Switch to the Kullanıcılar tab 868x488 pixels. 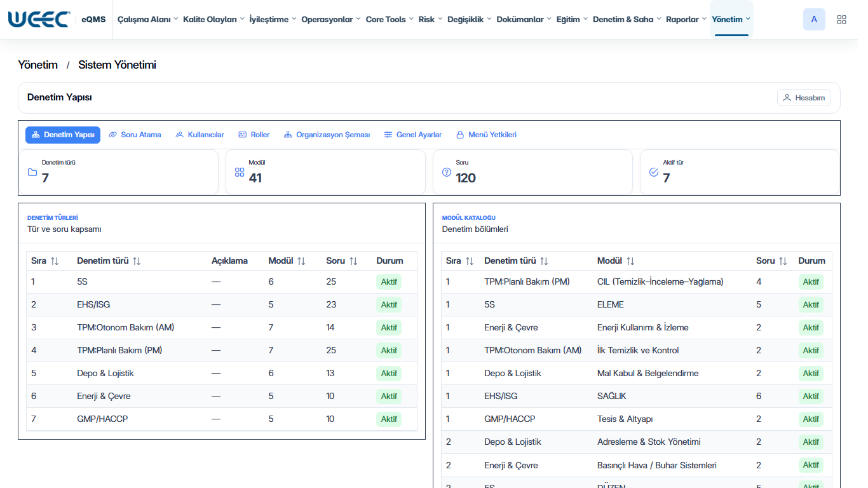(200, 135)
